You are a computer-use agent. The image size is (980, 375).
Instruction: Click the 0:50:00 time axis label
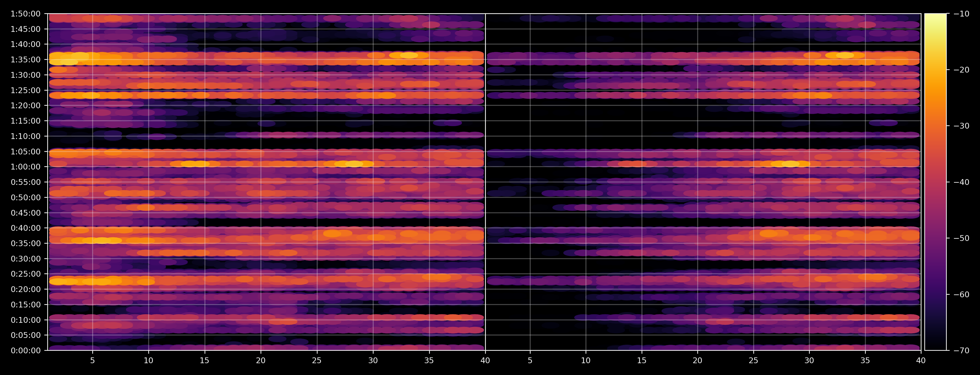26,198
